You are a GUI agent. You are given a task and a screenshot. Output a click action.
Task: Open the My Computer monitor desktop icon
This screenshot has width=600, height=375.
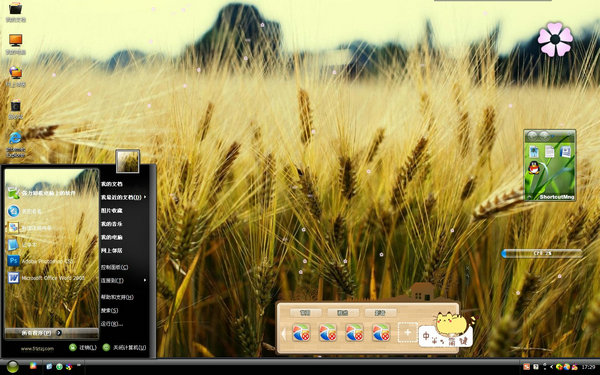[x=16, y=44]
